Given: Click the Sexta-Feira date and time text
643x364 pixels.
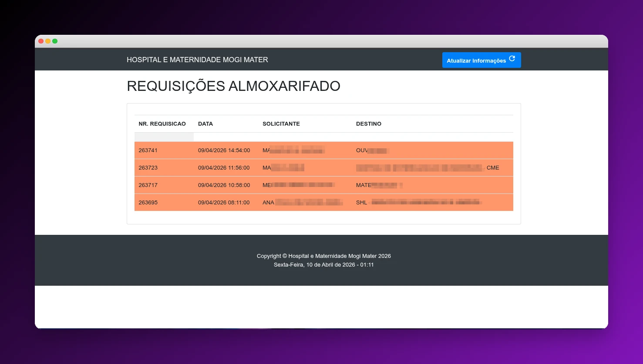Looking at the screenshot, I should [x=324, y=264].
